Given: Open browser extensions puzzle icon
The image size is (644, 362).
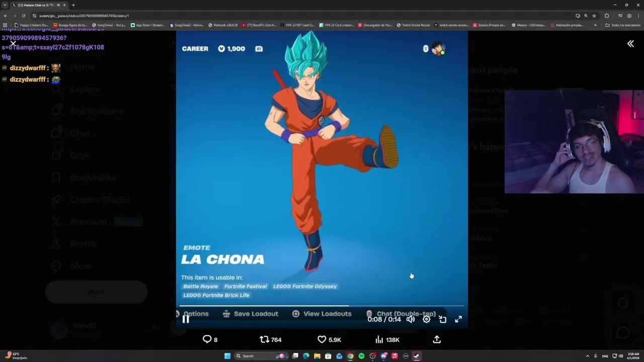Looking at the screenshot, I should (x=607, y=16).
